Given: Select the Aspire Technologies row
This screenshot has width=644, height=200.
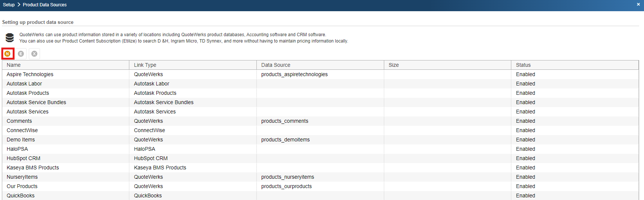Looking at the screenshot, I should pyautogui.click(x=30, y=74).
